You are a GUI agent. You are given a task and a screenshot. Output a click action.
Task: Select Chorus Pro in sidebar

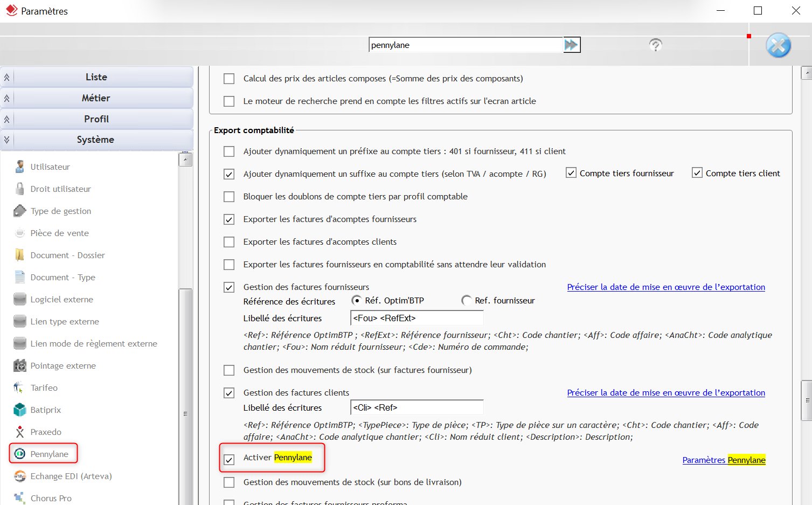[51, 498]
